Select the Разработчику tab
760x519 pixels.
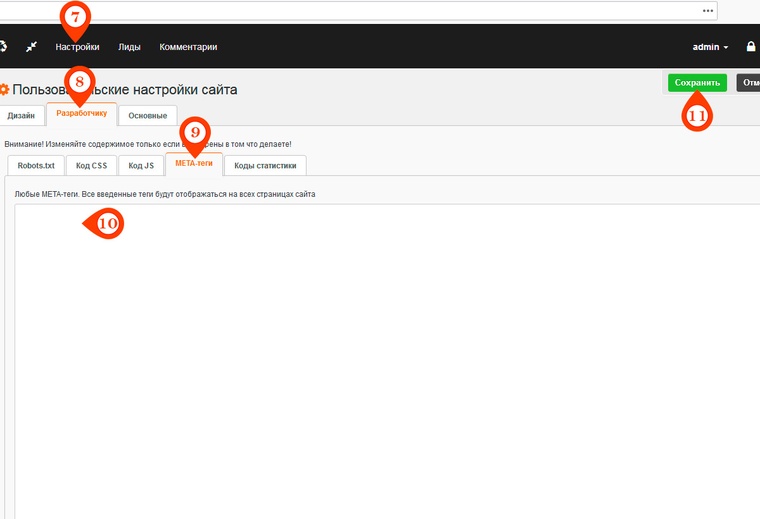coord(81,114)
